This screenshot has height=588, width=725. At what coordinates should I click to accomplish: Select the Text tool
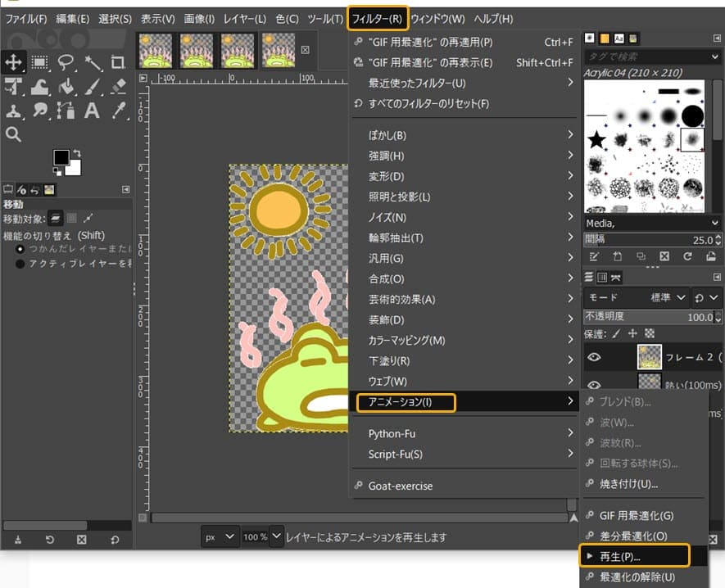tap(93, 111)
